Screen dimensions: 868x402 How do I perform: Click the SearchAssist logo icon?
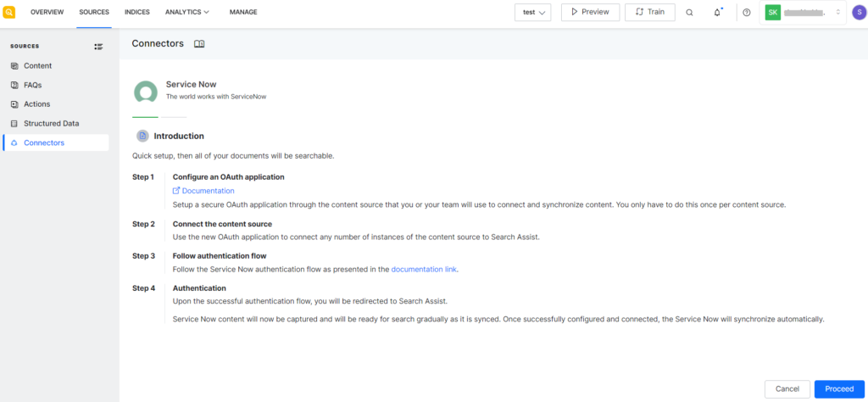tap(8, 12)
